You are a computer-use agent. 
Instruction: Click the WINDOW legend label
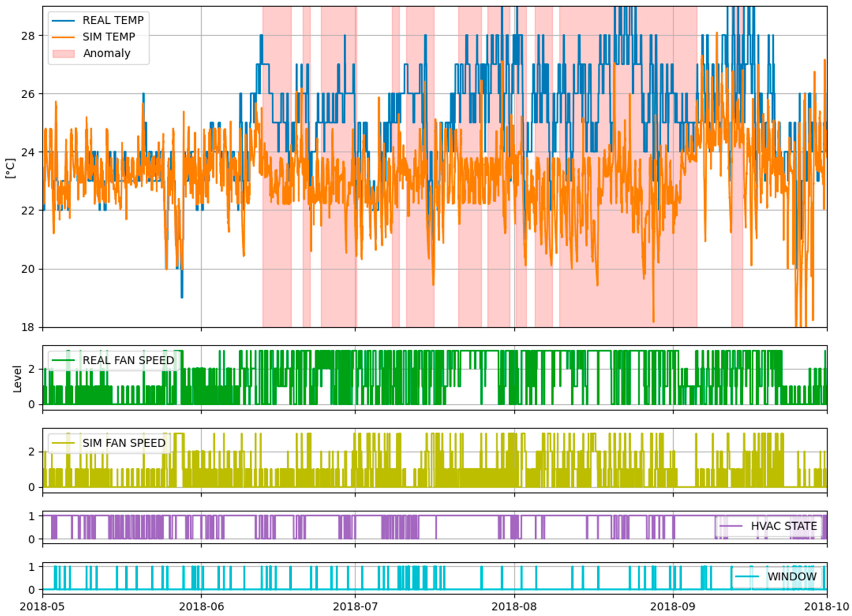(x=791, y=577)
